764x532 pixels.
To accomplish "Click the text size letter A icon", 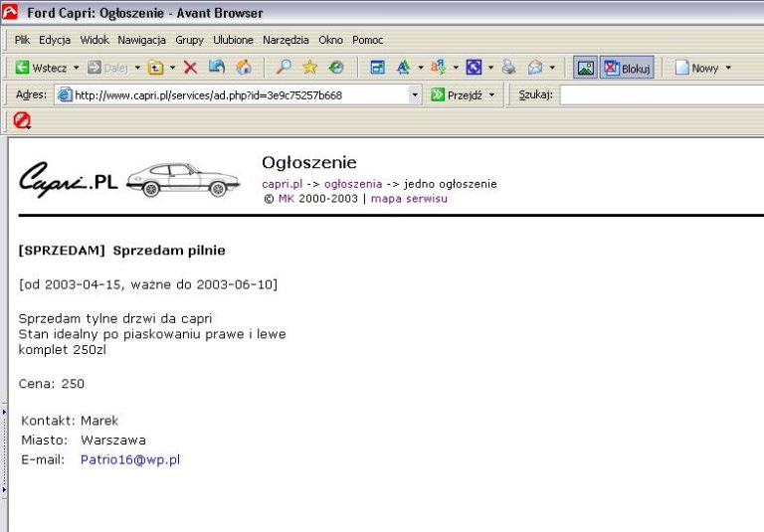I will pyautogui.click(x=403, y=68).
